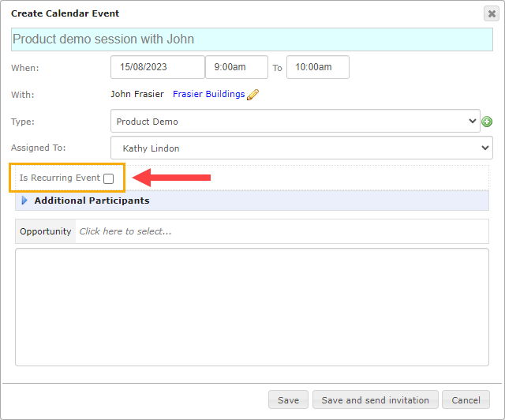Click the date field showing 15/08/2023
The width and height of the screenshot is (505, 420).
tap(158, 67)
